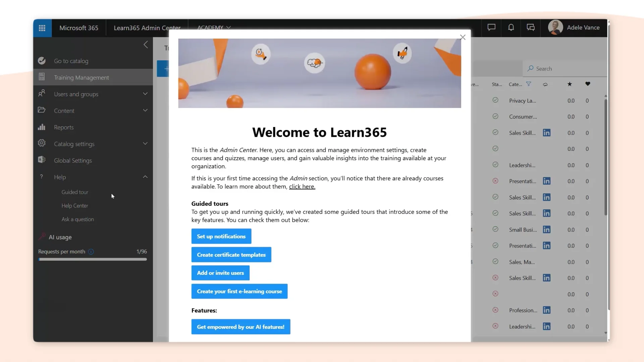Follow the 'click here.' link
The height and width of the screenshot is (362, 644).
pyautogui.click(x=302, y=186)
